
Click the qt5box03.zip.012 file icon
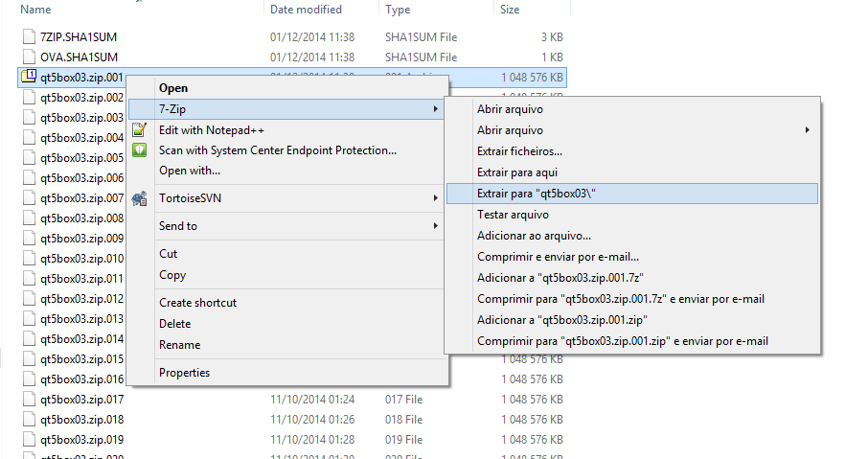pos(30,298)
